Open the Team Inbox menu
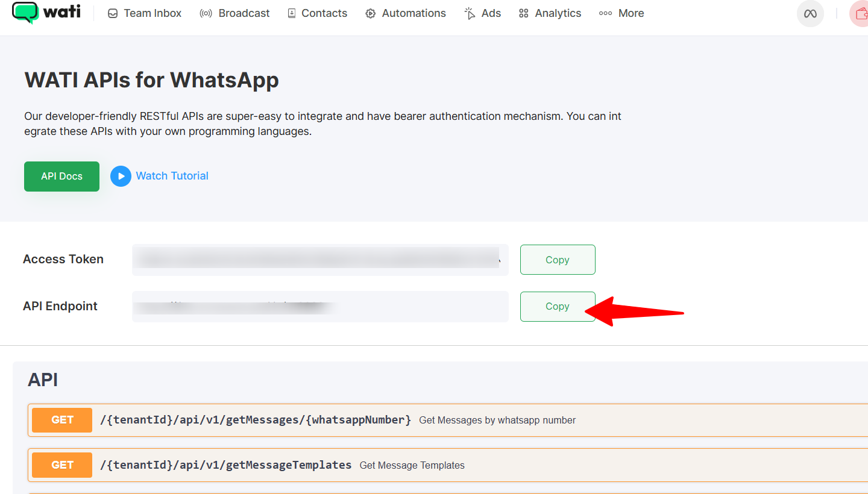868x494 pixels. [x=145, y=13]
